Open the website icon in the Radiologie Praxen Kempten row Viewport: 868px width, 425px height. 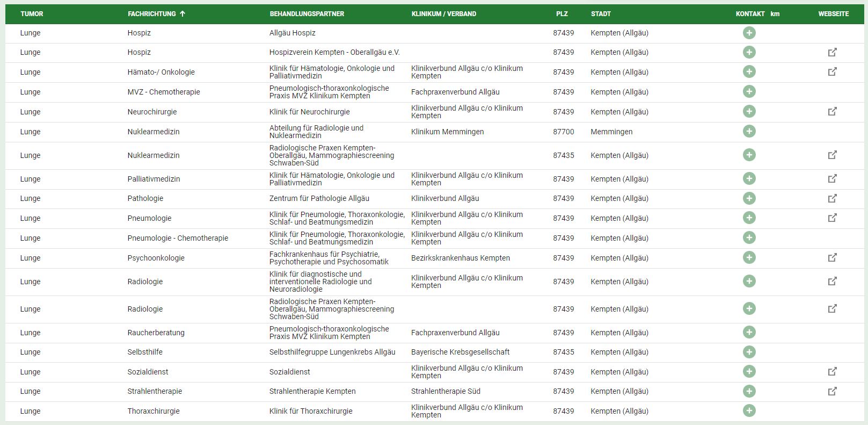tap(832, 308)
